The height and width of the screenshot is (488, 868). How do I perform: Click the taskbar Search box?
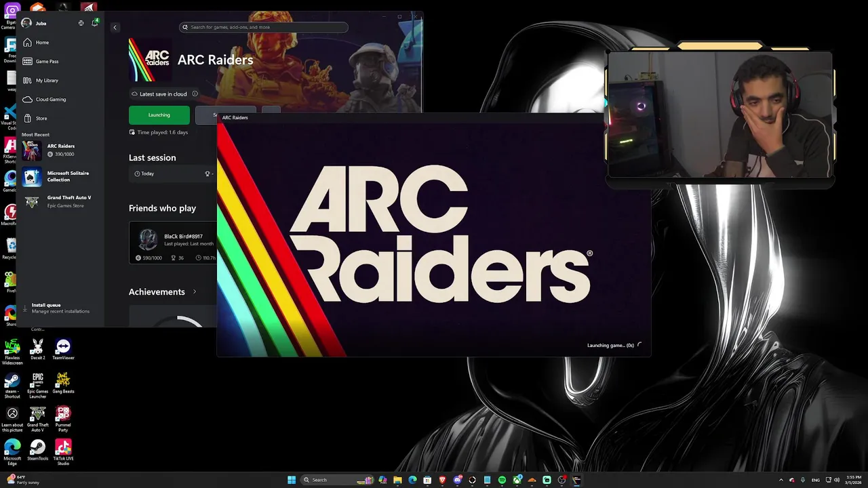coord(338,480)
